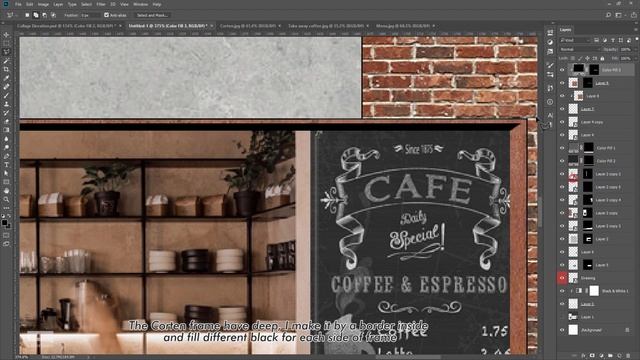
Task: Hide the Color Fill 3 layer
Action: click(x=562, y=70)
